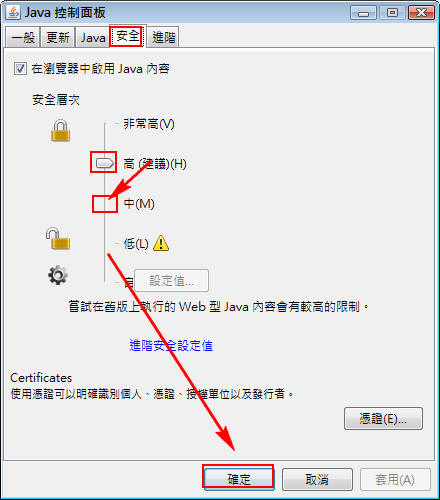
Task: Switch to the 一般 tab
Action: coord(23,37)
